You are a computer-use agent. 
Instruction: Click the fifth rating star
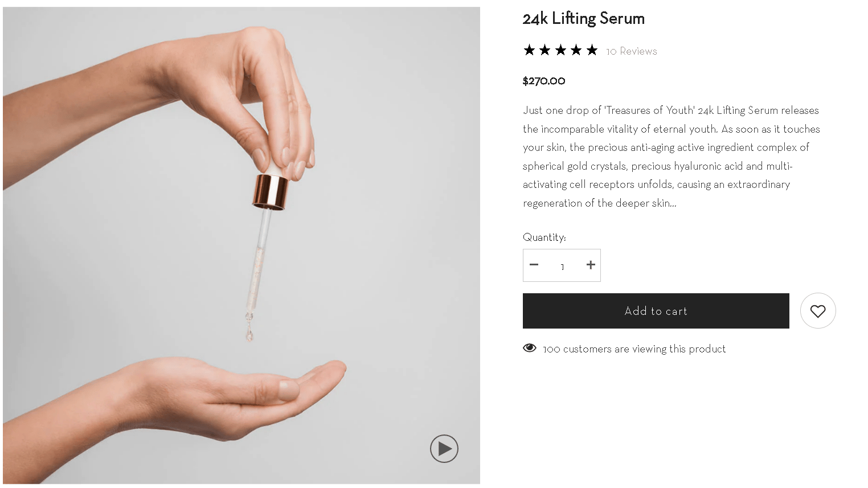coord(592,50)
